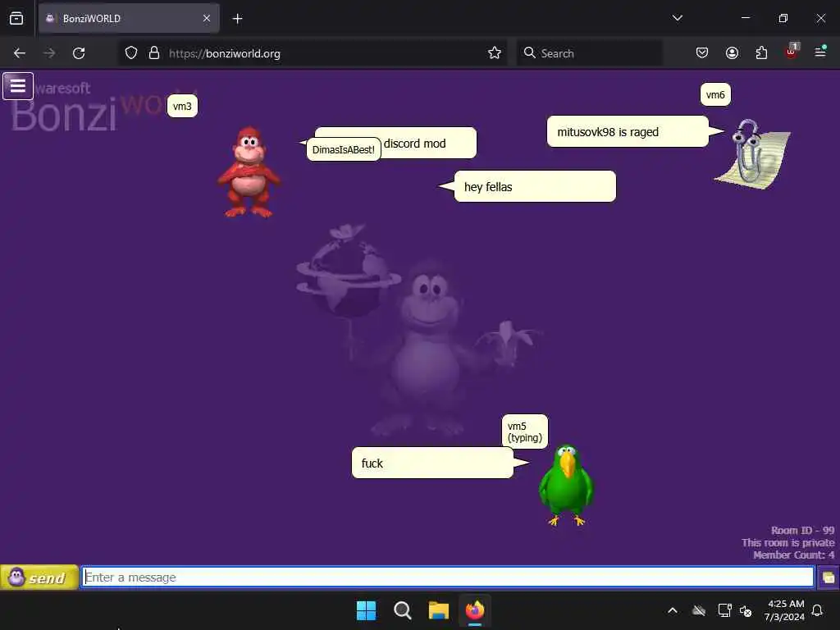The width and height of the screenshot is (840, 630).
Task: Open the Windows Start menu
Action: click(x=367, y=610)
